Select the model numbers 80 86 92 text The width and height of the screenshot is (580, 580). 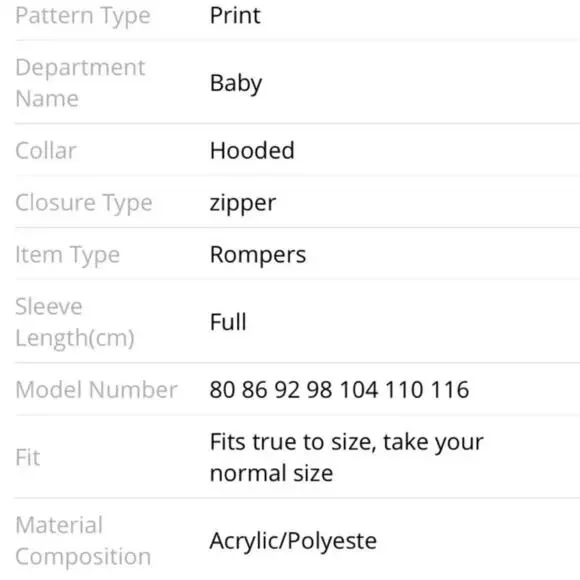[254, 390]
